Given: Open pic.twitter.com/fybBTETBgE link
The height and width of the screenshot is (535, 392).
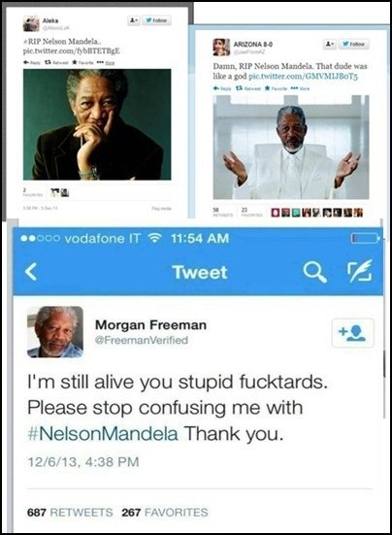Looking at the screenshot, I should click(71, 51).
